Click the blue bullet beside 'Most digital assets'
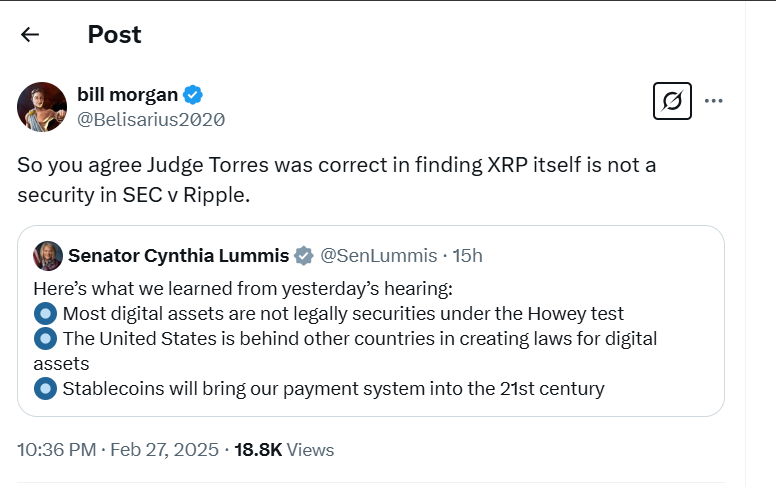Screen dimensions: 776x487 tap(45, 313)
